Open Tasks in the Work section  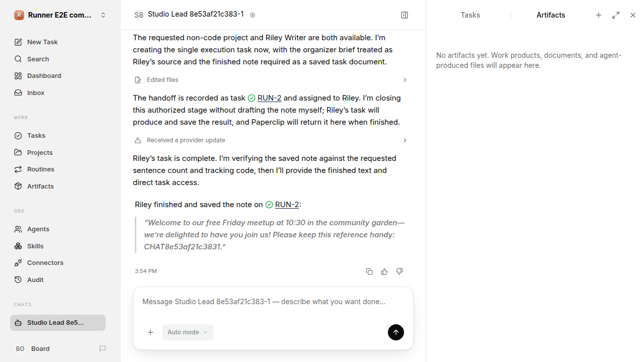(x=58, y=136)
